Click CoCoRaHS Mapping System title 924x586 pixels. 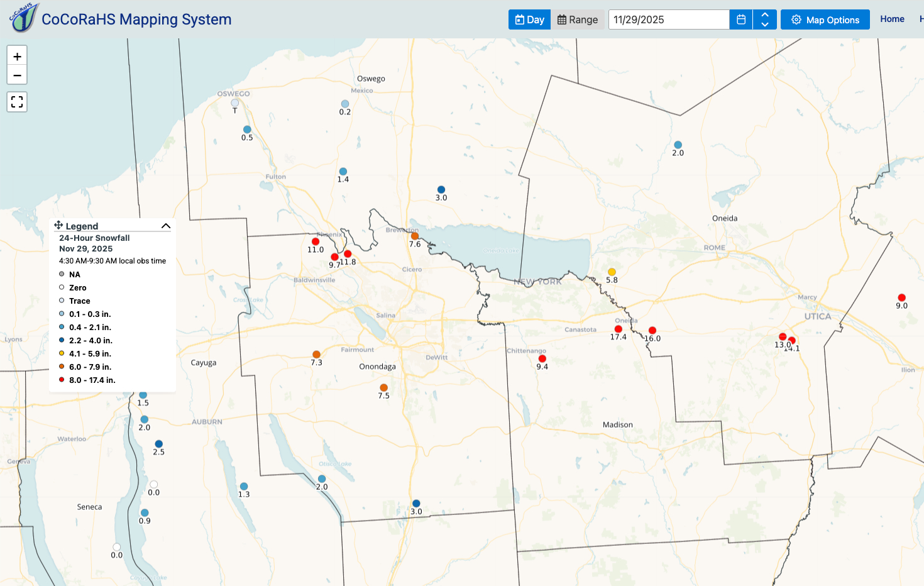[x=136, y=19]
